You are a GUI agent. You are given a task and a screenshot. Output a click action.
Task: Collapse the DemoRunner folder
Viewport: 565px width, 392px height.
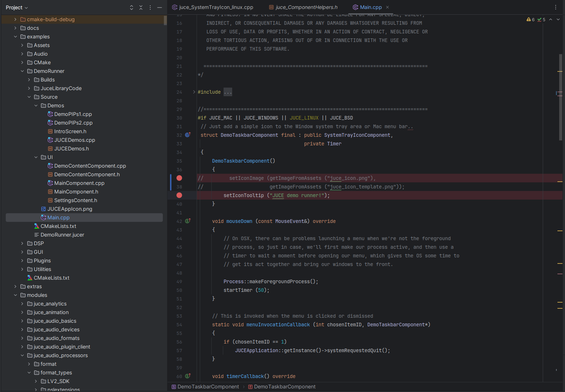tap(22, 71)
